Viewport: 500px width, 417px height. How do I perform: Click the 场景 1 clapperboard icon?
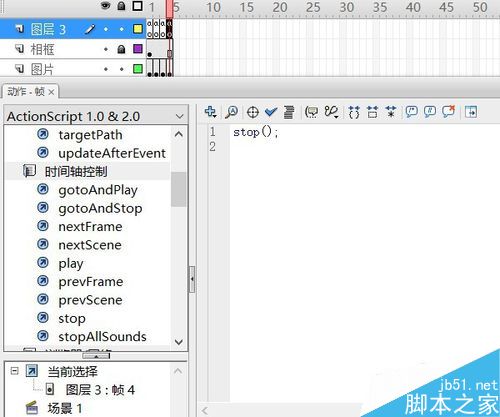(32, 408)
